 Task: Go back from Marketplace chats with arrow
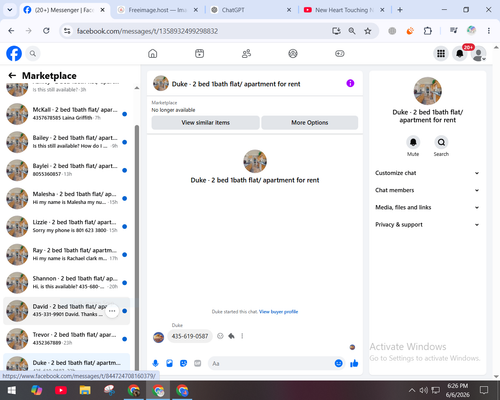click(x=12, y=76)
